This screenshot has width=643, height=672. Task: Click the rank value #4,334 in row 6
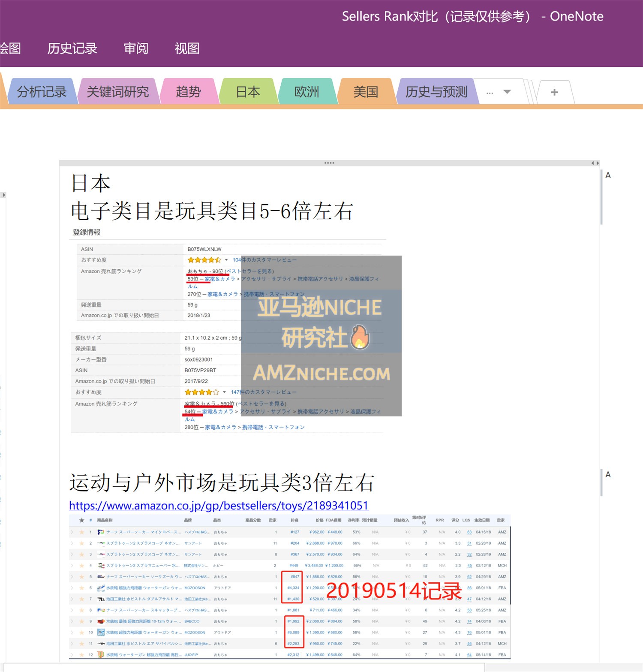click(x=293, y=588)
